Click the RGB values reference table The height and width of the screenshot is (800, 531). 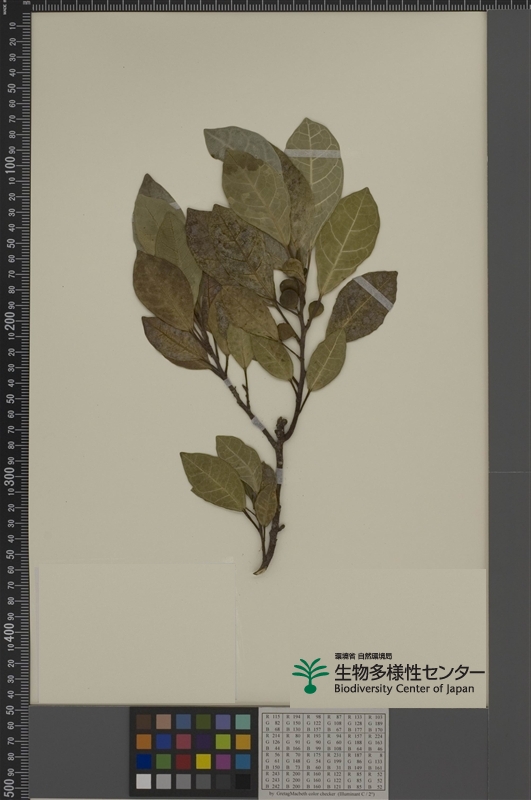[323, 753]
